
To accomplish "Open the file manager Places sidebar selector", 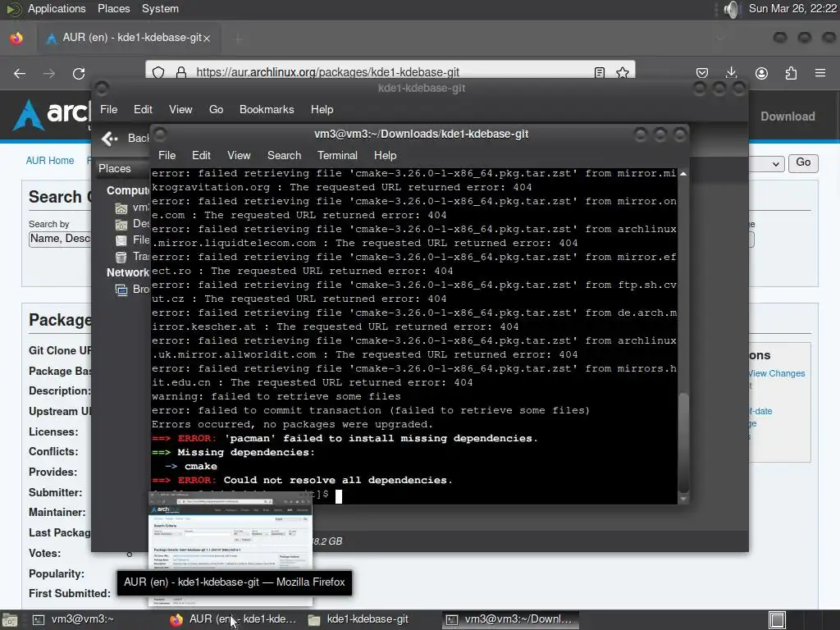I will coord(122,169).
